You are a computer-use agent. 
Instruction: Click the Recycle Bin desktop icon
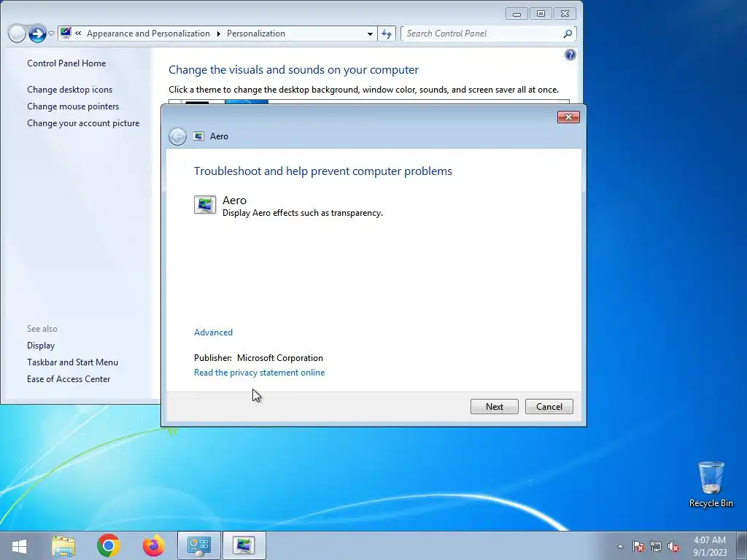coord(711,484)
